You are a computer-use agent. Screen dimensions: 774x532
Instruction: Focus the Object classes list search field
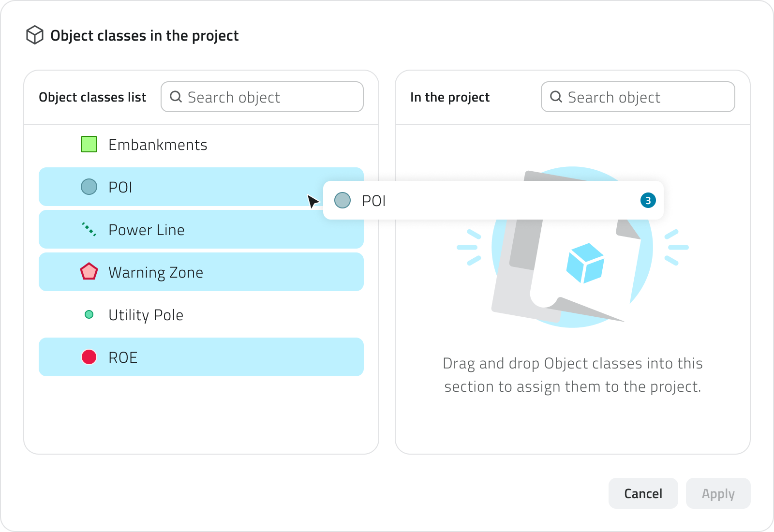tap(271, 97)
